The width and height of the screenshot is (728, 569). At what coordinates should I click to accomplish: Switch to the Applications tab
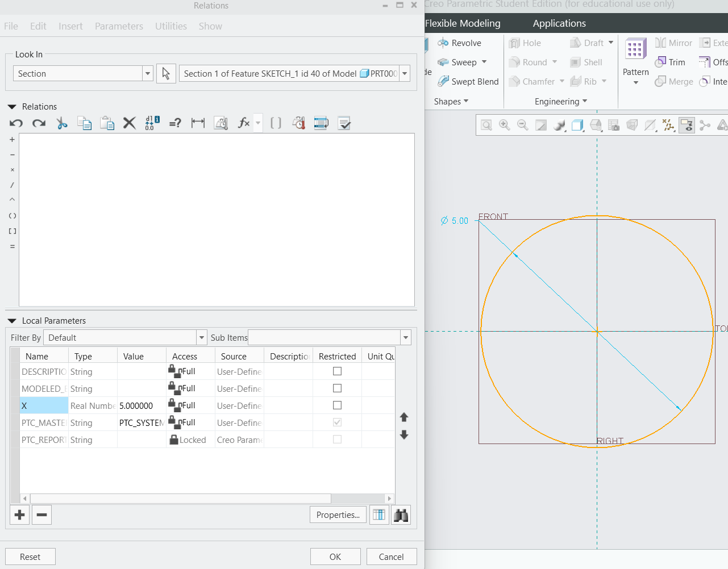pos(559,23)
